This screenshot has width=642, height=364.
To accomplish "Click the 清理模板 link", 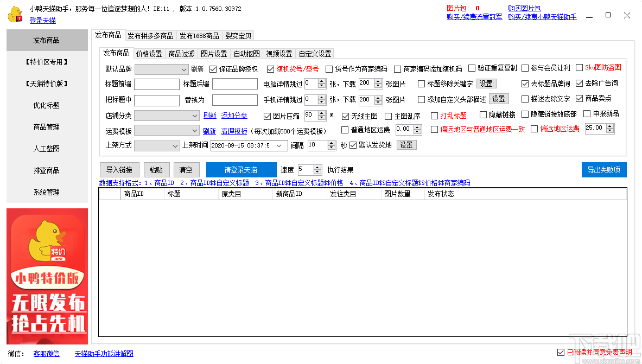I will click(x=234, y=131).
